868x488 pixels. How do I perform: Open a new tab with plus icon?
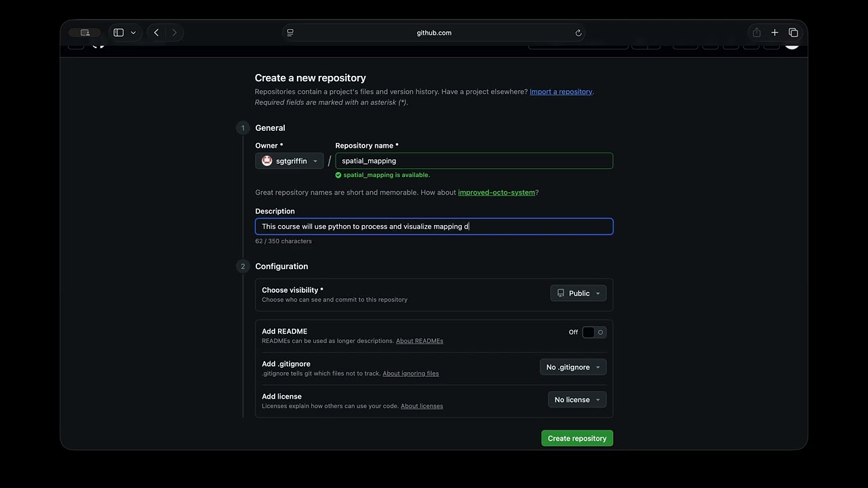coord(774,33)
